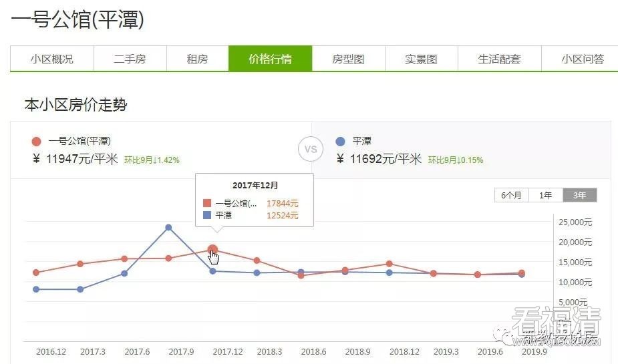This screenshot has height=364, width=618.
Task: Click the 15,000元 axis label
Action: [575, 262]
